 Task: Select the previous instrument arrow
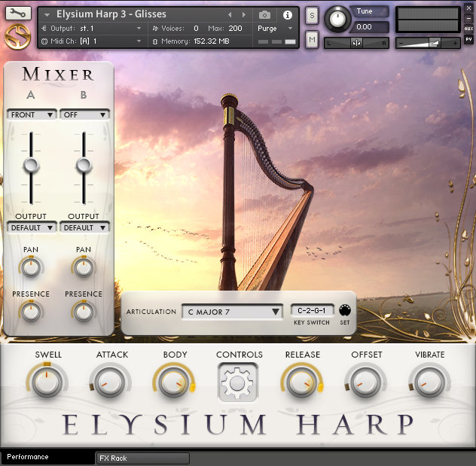click(230, 14)
